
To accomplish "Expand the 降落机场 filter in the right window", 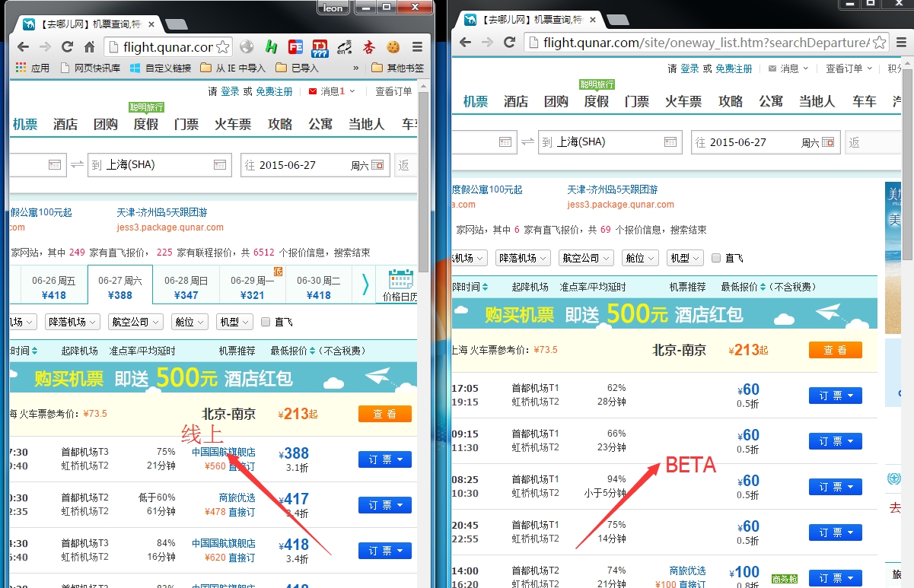I will (x=523, y=258).
